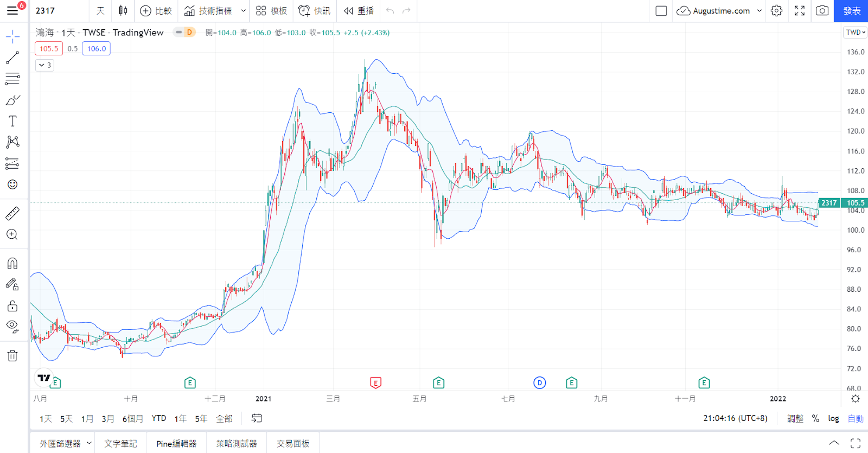The image size is (868, 453).
Task: Open the 文字筆記 tab
Action: tap(121, 444)
